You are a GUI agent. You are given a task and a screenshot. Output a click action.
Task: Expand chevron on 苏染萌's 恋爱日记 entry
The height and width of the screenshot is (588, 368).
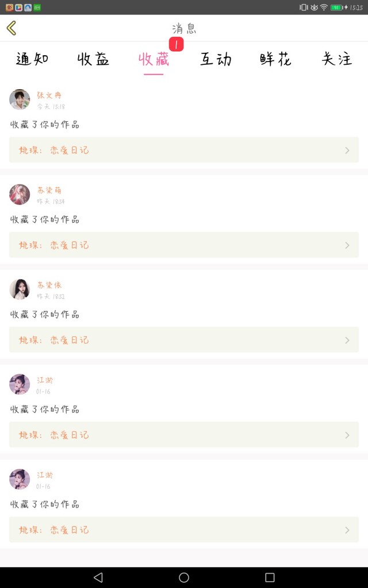click(x=347, y=245)
